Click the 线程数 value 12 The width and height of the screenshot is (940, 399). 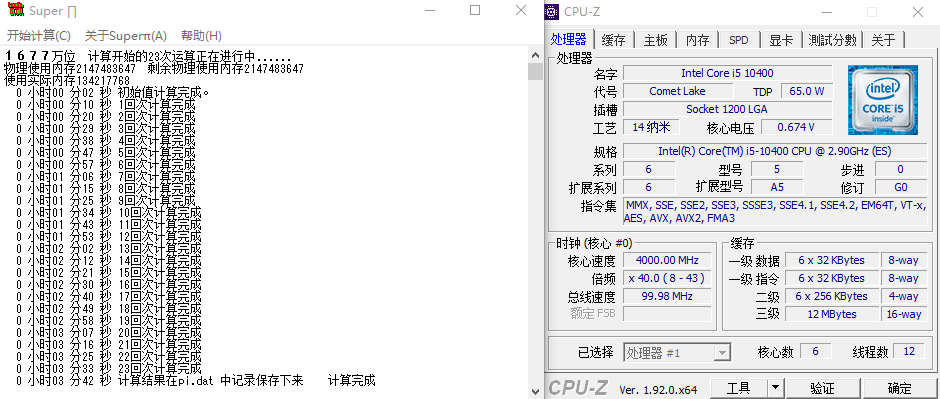909,352
